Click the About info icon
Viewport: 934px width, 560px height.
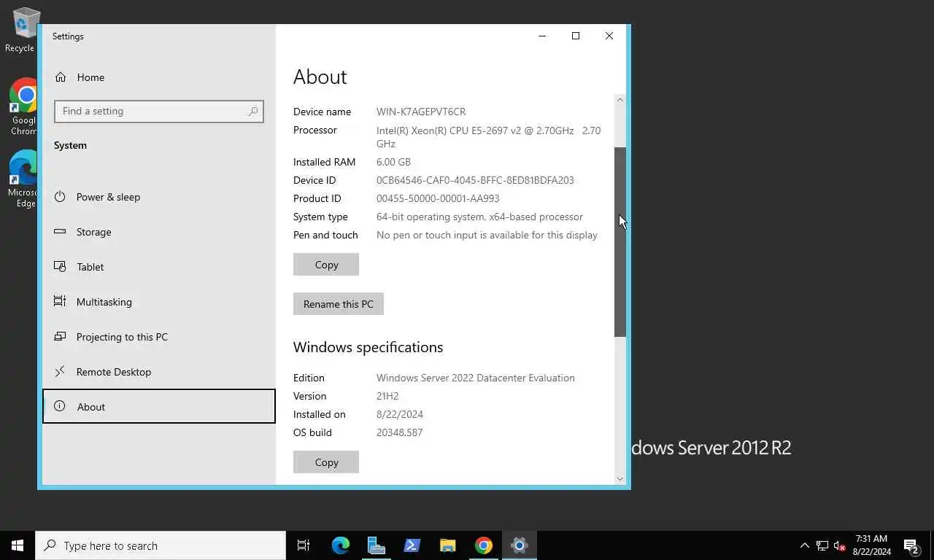click(60, 407)
